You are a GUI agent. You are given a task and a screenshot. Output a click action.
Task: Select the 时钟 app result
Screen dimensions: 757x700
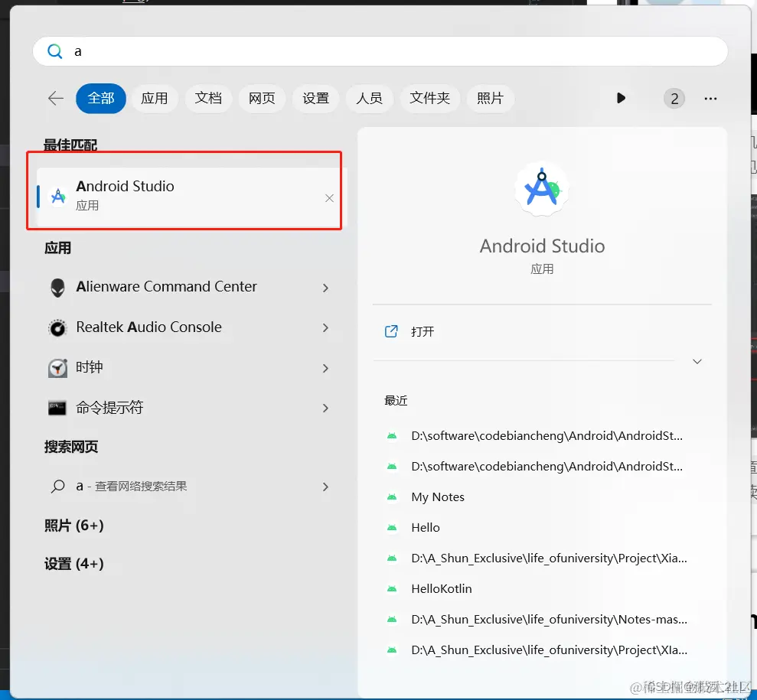click(x=191, y=368)
